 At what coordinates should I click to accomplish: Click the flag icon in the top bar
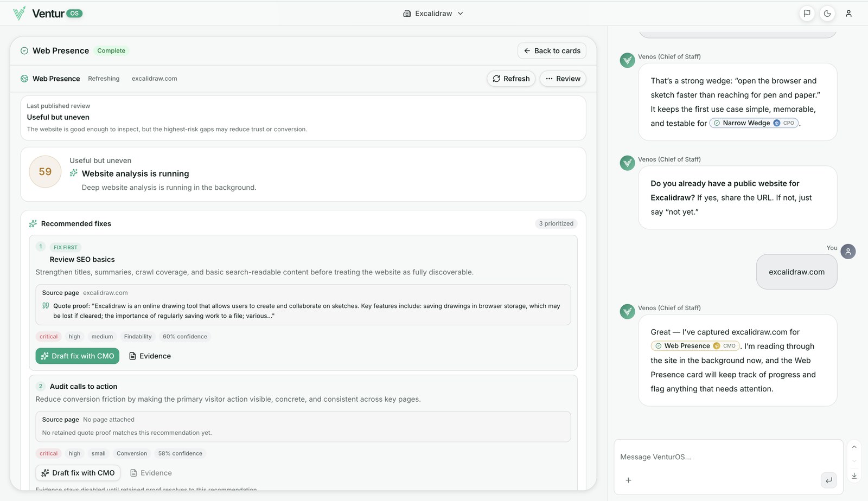(807, 14)
